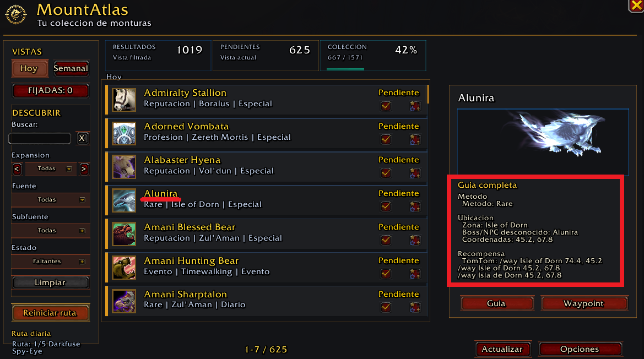Toggle the checkmark for Amani Hunting Bear

click(x=386, y=274)
